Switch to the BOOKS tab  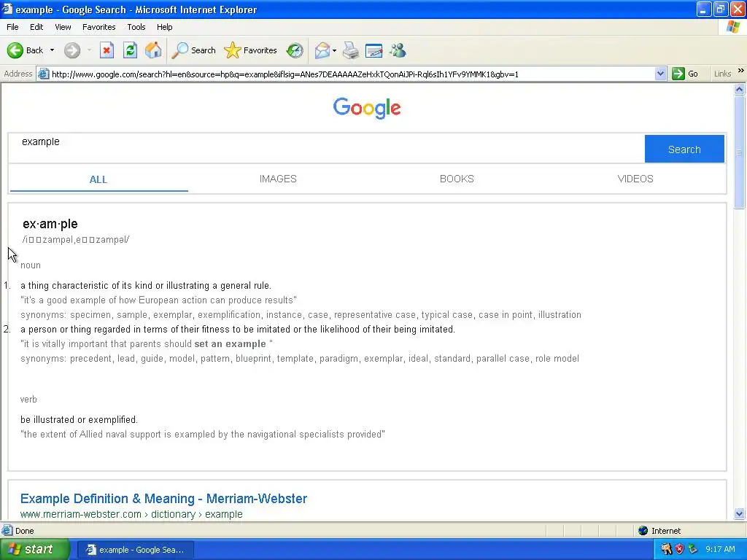457,179
